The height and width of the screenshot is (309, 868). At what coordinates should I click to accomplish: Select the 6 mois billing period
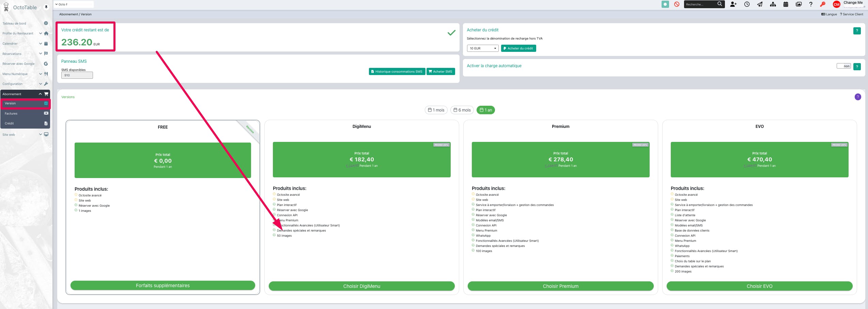click(x=462, y=110)
